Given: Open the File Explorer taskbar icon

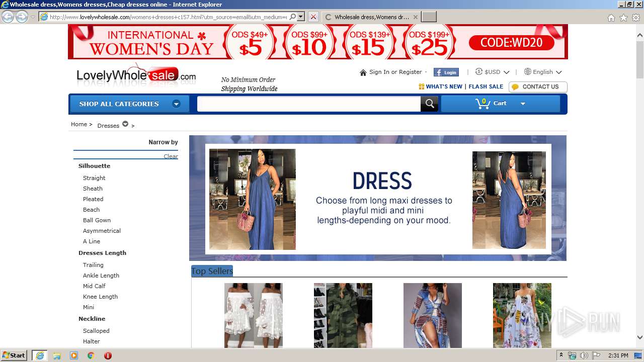Looking at the screenshot, I should coord(57,355).
